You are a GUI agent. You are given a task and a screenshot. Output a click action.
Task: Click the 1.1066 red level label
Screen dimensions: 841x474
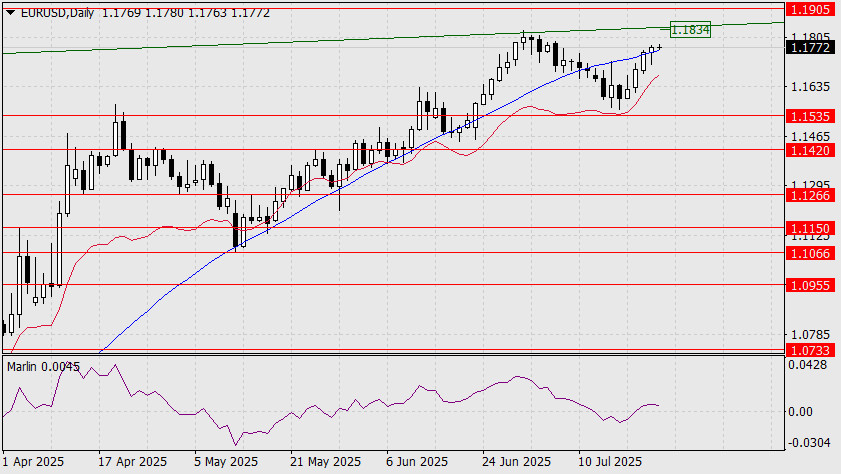[x=810, y=253]
